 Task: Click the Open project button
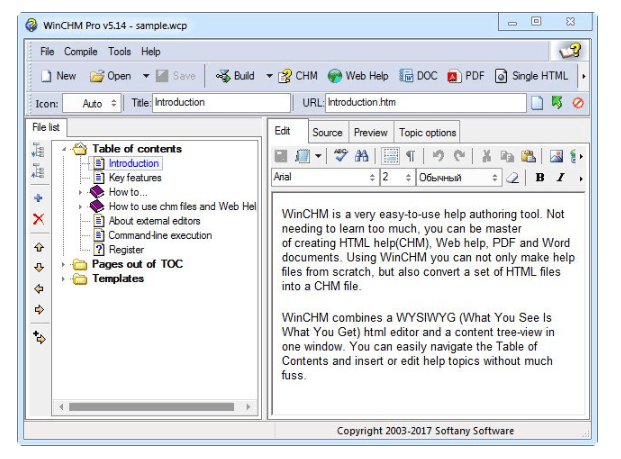point(110,76)
